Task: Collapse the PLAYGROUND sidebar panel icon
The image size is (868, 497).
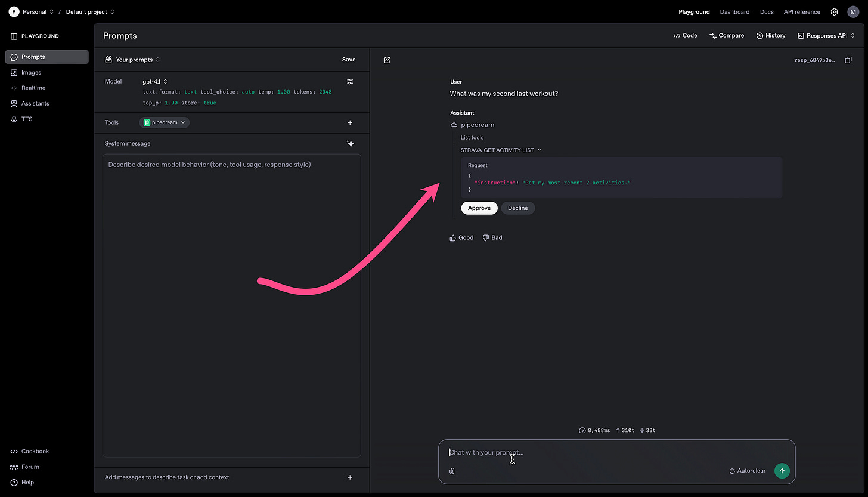Action: tap(14, 36)
